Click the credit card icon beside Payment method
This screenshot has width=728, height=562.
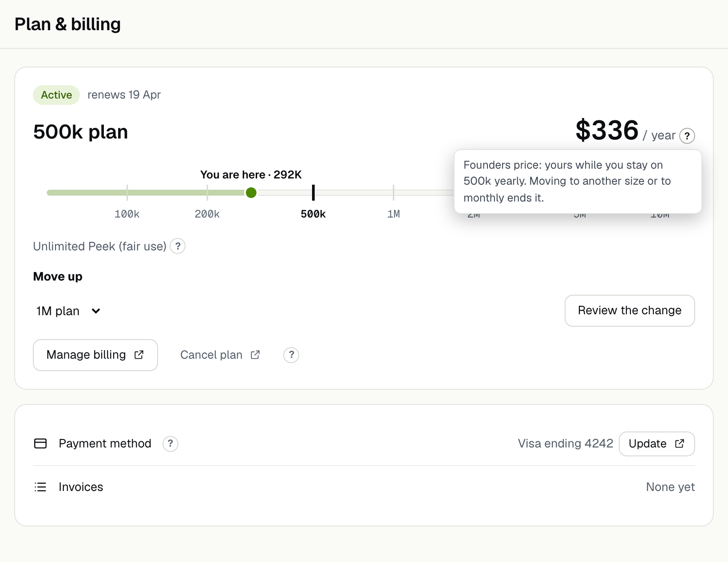tap(40, 443)
